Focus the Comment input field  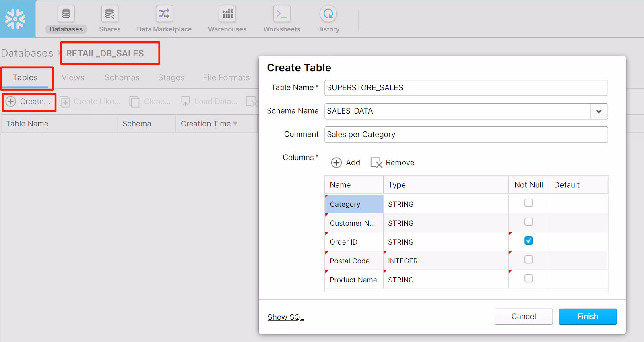466,135
